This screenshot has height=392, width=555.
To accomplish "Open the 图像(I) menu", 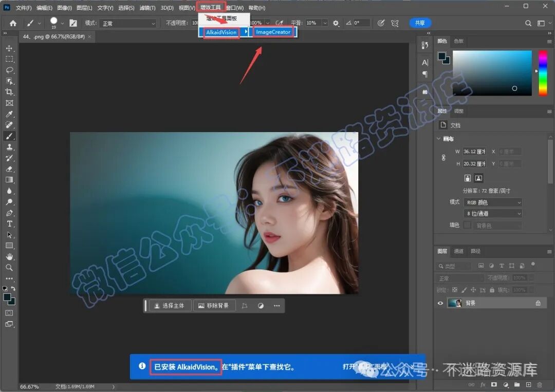I will (x=64, y=7).
